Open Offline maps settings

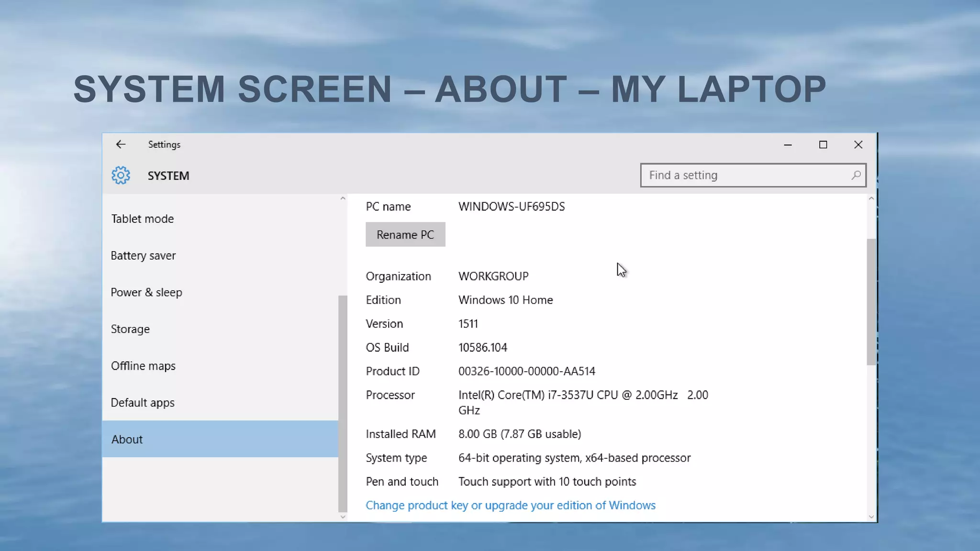coord(220,366)
